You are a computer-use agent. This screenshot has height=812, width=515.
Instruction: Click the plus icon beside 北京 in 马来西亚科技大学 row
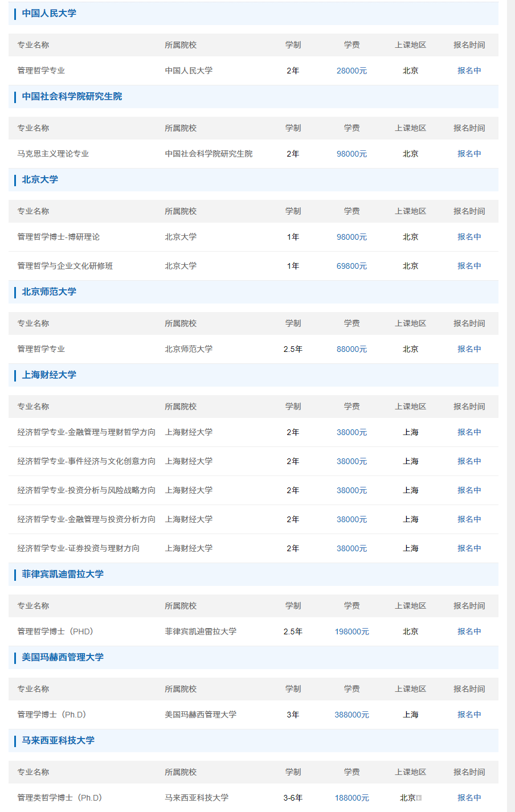[x=419, y=798]
